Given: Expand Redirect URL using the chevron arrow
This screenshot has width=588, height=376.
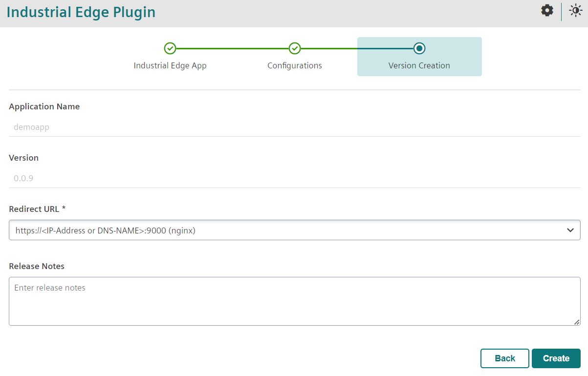Looking at the screenshot, I should pyautogui.click(x=570, y=230).
